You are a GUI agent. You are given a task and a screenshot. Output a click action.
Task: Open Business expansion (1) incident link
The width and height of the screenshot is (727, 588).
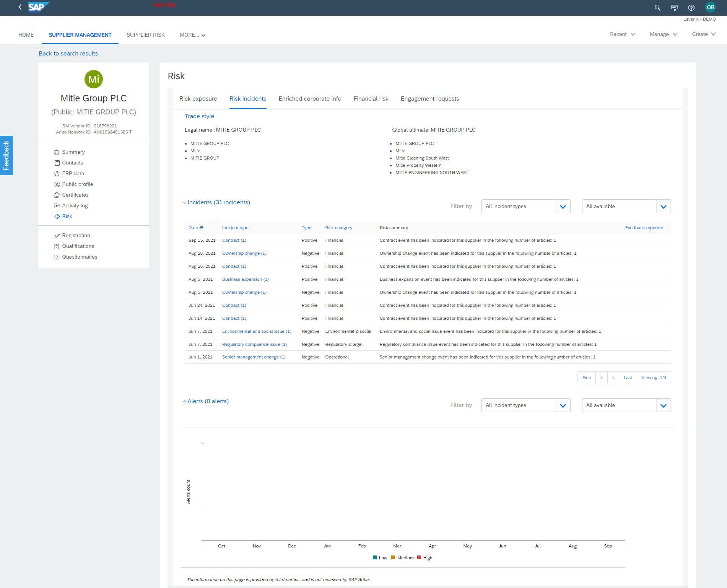[246, 280]
